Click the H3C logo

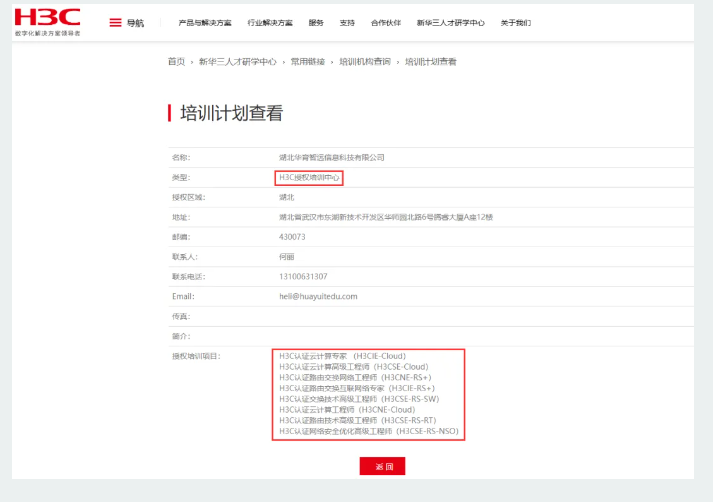coord(47,22)
